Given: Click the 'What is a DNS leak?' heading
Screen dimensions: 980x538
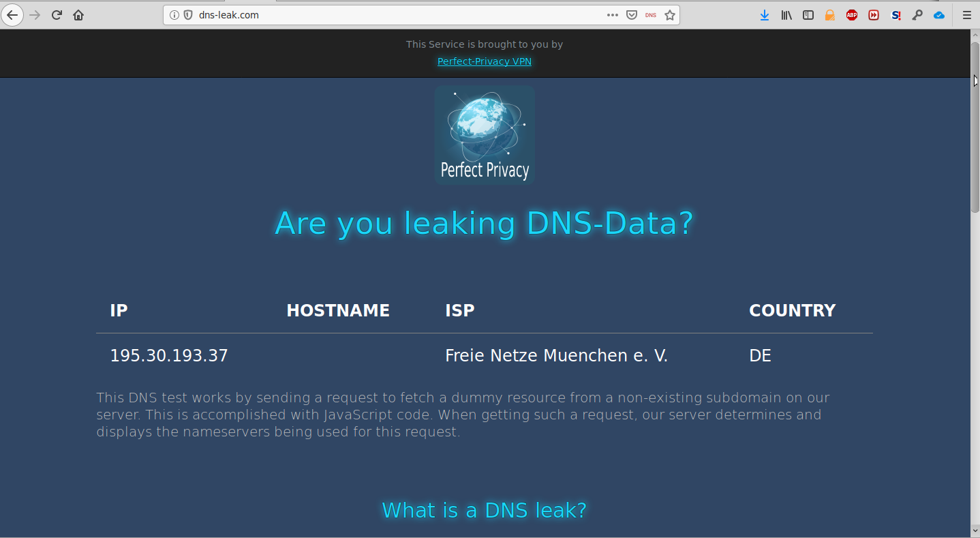Looking at the screenshot, I should point(484,510).
